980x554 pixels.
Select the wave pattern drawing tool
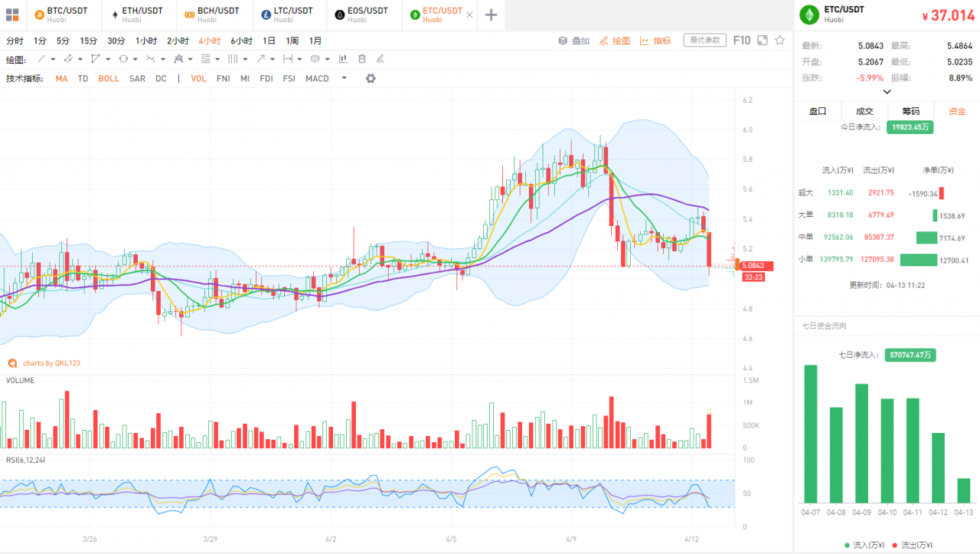click(151, 59)
